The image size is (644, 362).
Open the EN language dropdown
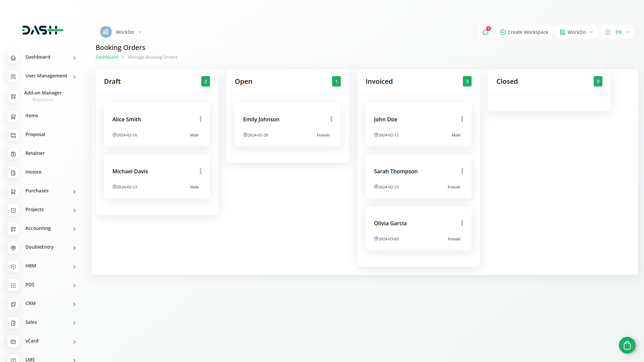[x=617, y=32]
